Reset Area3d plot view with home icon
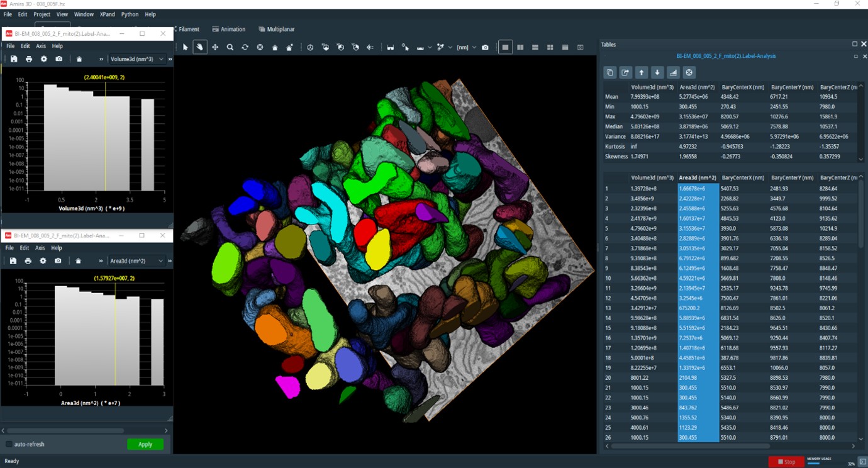 click(78, 261)
